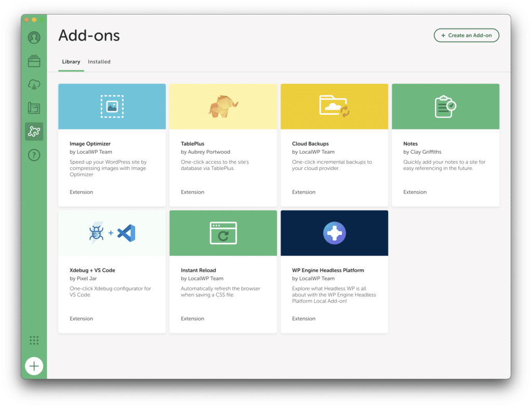The width and height of the screenshot is (532, 407).
Task: Click the Cloud Backups description text
Action: click(332, 165)
